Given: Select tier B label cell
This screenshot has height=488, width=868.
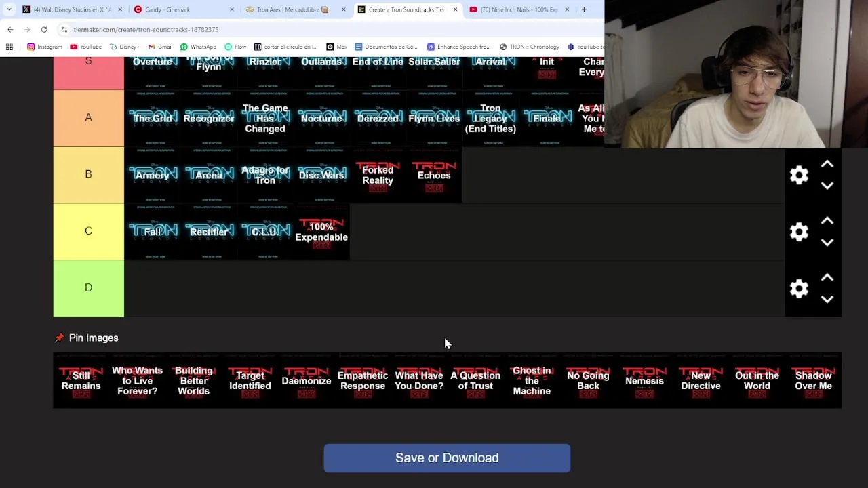Looking at the screenshot, I should tap(88, 175).
